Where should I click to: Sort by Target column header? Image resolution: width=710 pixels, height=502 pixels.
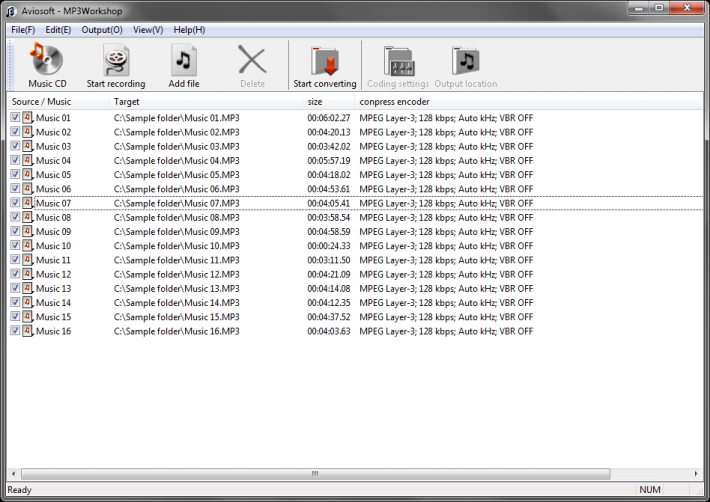pos(206,101)
